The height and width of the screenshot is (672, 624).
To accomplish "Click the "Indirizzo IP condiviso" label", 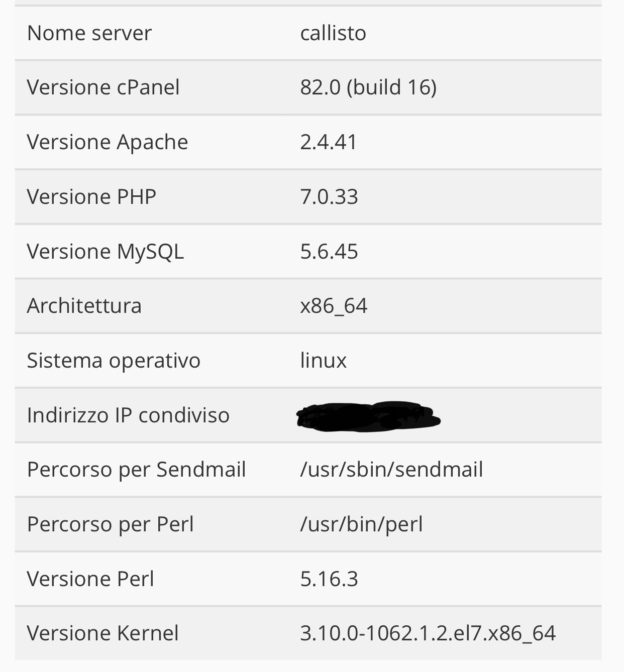I will pyautogui.click(x=128, y=415).
